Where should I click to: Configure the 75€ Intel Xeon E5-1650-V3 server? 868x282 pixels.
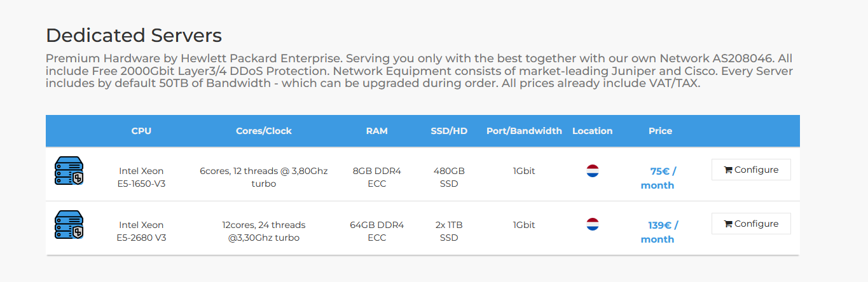pyautogui.click(x=751, y=170)
